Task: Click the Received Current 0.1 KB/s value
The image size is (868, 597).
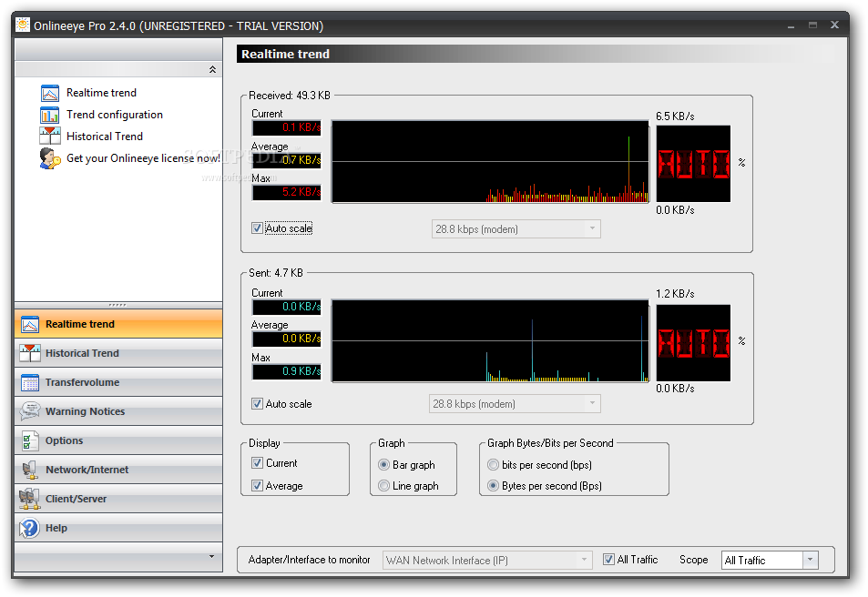Action: tap(287, 127)
